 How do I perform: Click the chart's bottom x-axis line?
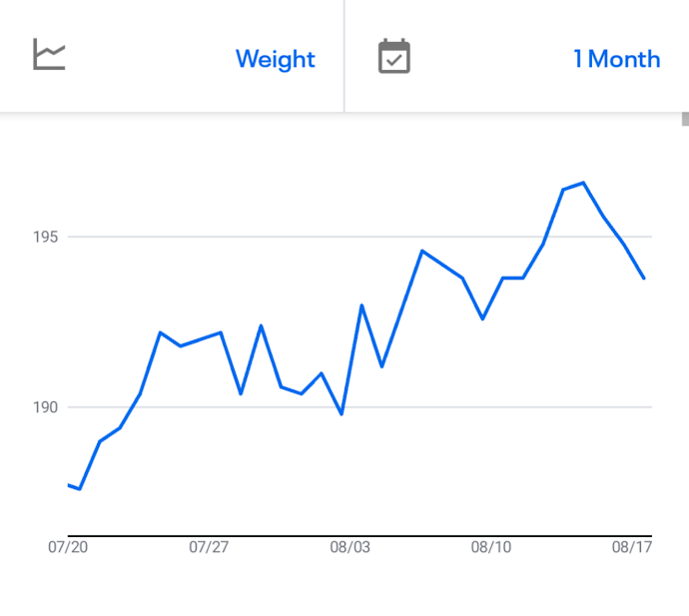coord(359,536)
